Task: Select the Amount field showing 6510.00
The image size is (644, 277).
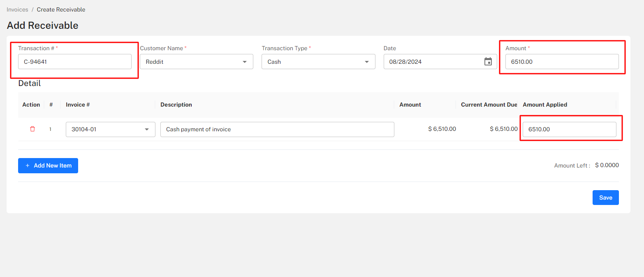Action: pyautogui.click(x=562, y=61)
